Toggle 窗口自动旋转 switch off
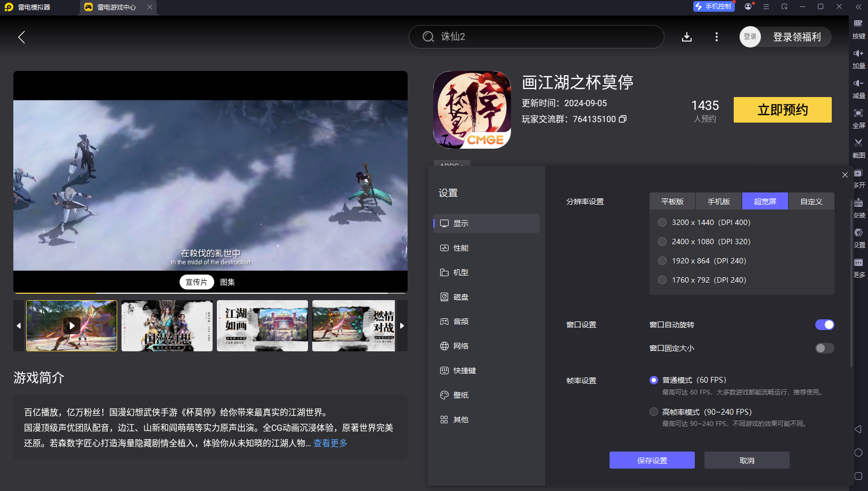The image size is (868, 491). (824, 325)
